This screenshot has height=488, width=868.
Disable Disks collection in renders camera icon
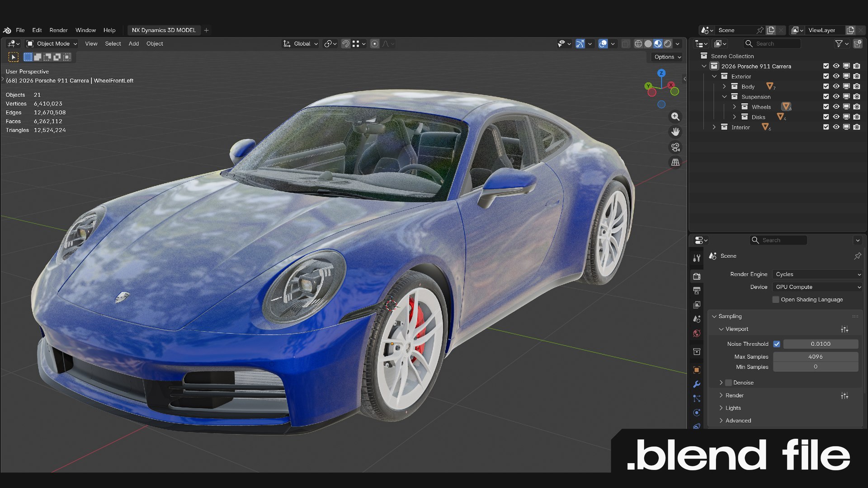tap(857, 117)
